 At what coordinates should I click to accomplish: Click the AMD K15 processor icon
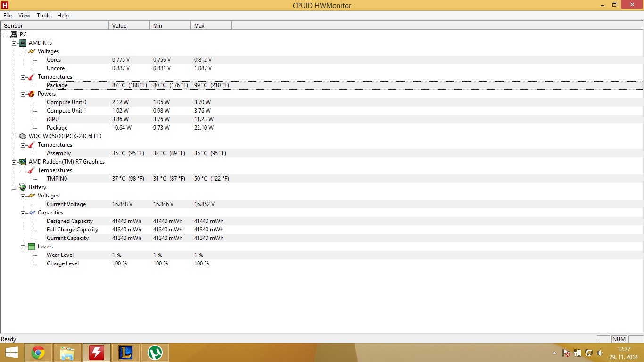pos(23,43)
